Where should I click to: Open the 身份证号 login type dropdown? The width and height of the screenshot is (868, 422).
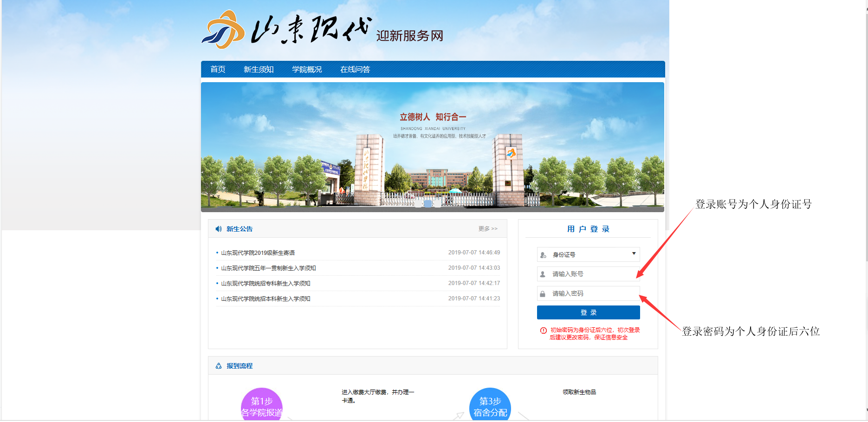588,254
